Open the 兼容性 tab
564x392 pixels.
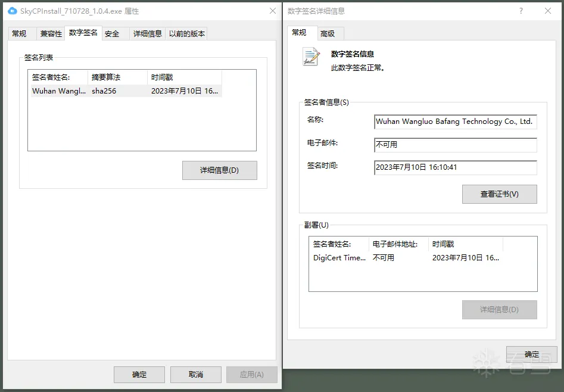[51, 34]
